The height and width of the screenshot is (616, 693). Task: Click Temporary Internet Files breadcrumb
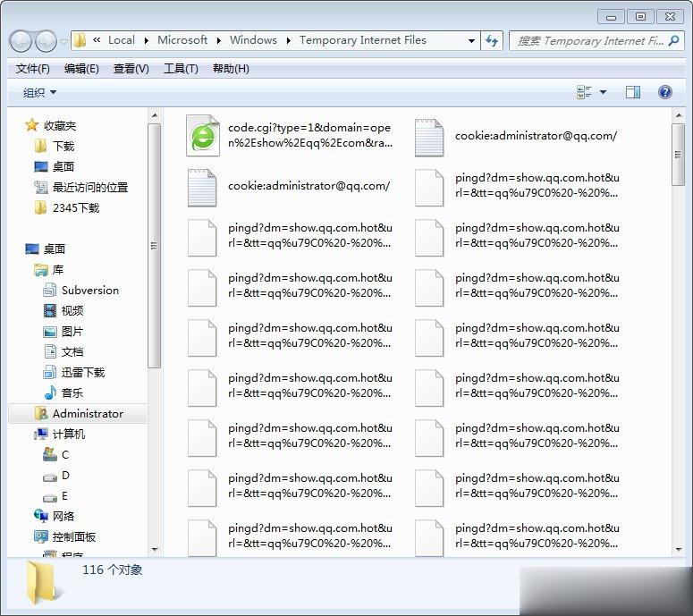[362, 40]
